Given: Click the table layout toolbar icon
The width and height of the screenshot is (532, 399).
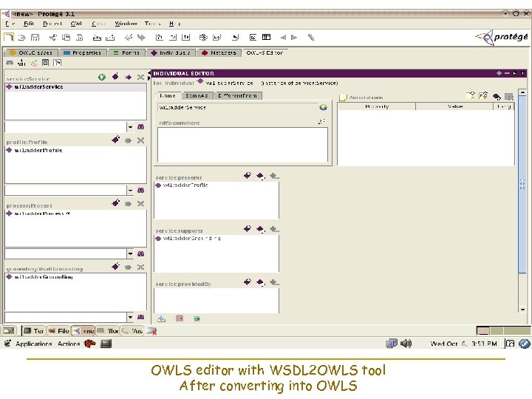Looking at the screenshot, I should coord(266,37).
